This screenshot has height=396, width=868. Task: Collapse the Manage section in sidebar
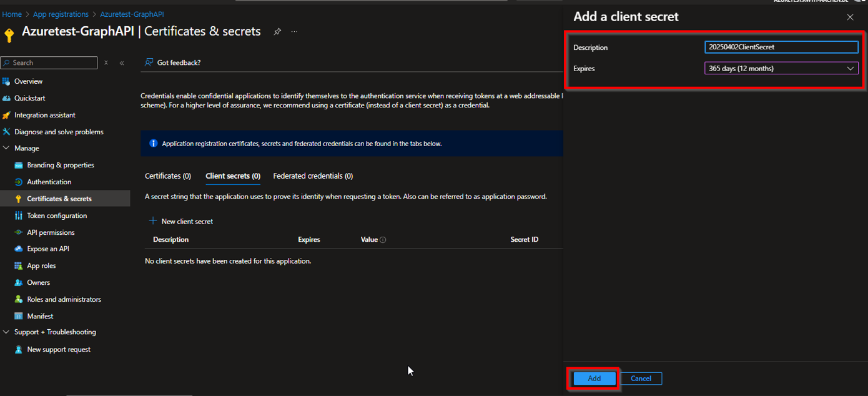coord(7,148)
